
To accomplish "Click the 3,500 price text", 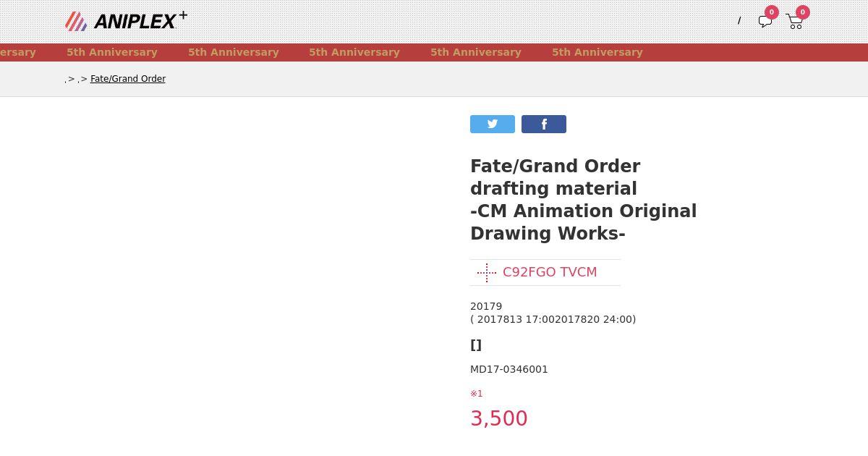I will coord(499,418).
